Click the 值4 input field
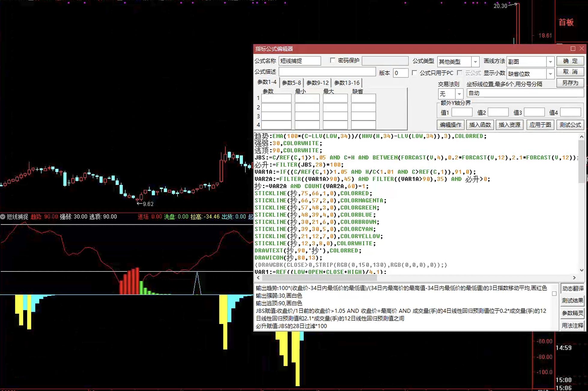 571,112
